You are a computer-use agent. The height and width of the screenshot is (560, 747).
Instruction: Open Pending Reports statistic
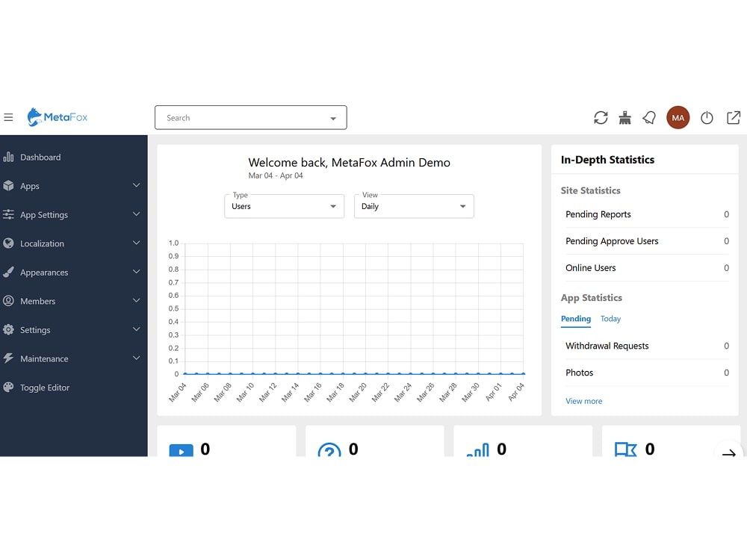tap(646, 214)
